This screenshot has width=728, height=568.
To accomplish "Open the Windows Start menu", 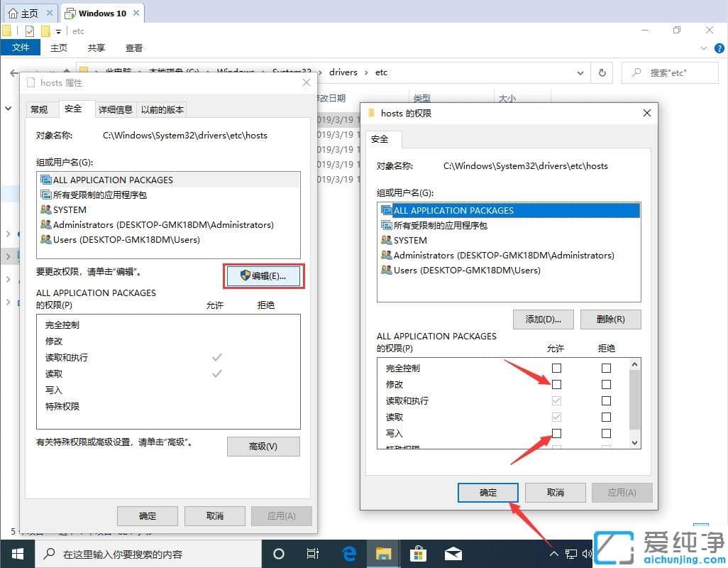I will pos(17,553).
